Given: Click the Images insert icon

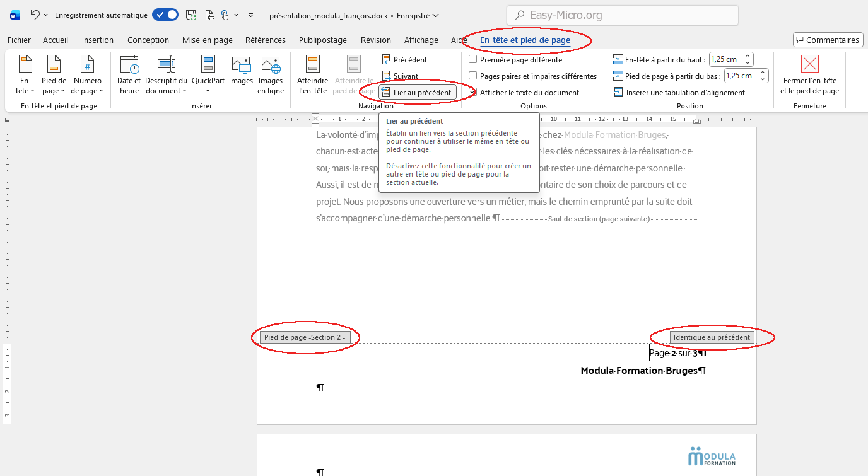Looking at the screenshot, I should tap(241, 65).
